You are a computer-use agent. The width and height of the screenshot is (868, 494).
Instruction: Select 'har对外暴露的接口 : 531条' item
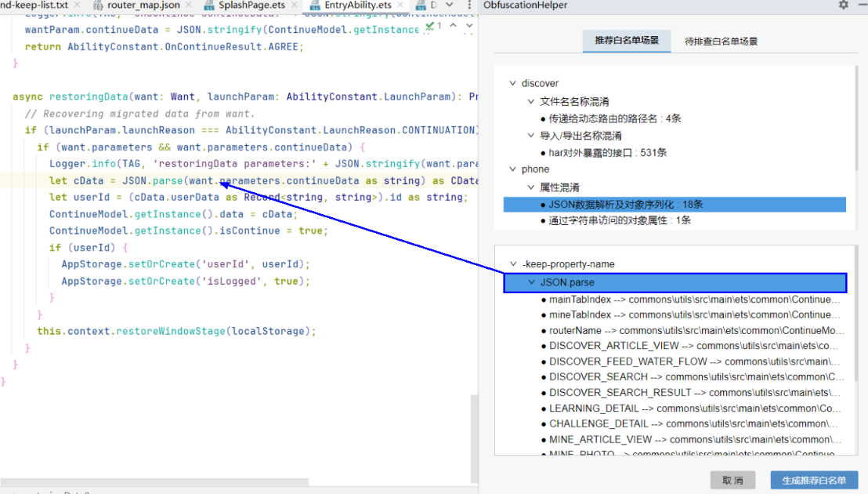[607, 153]
